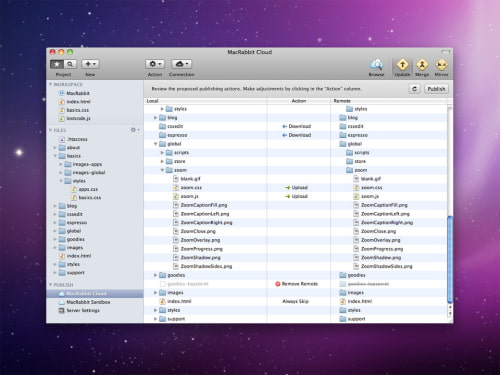
Task: Collapse the global folder in Local list
Action: (155, 144)
